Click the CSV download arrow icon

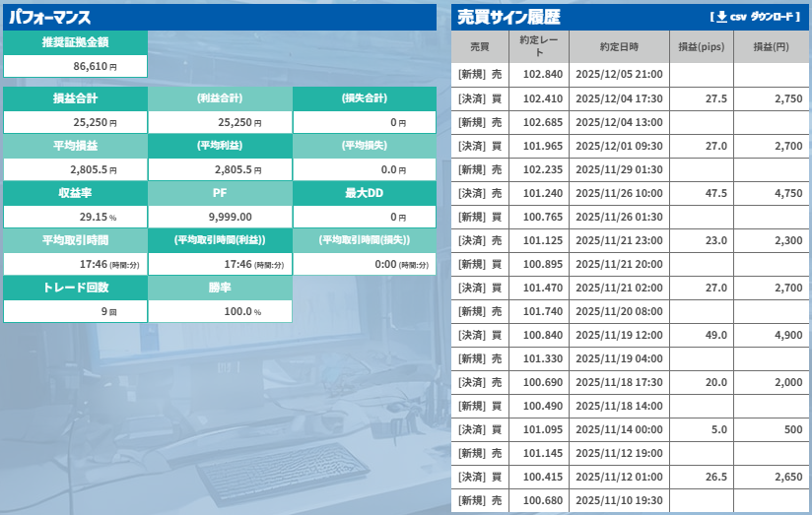(721, 17)
